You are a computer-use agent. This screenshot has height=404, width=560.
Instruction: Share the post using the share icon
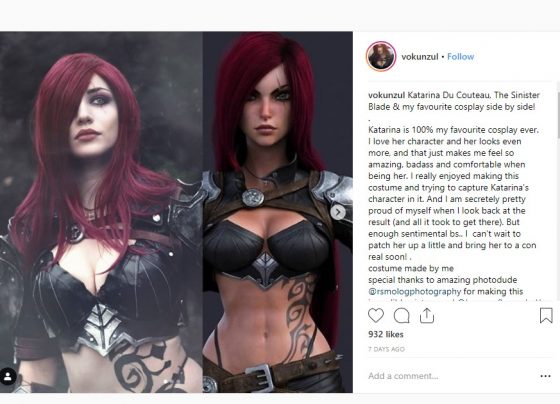[x=427, y=316]
